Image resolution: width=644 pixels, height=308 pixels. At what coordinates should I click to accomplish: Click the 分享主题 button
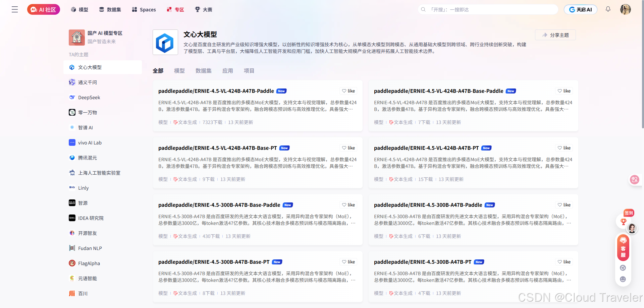(555, 35)
